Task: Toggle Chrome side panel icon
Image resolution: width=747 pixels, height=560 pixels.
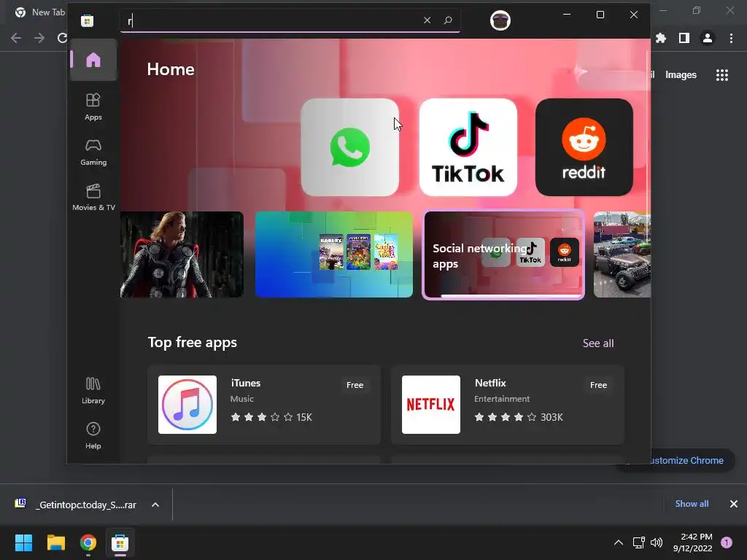Action: coord(684,38)
